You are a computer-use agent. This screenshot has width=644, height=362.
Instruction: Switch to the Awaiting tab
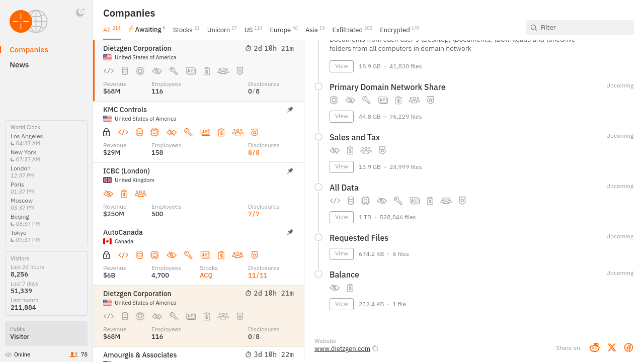click(147, 30)
